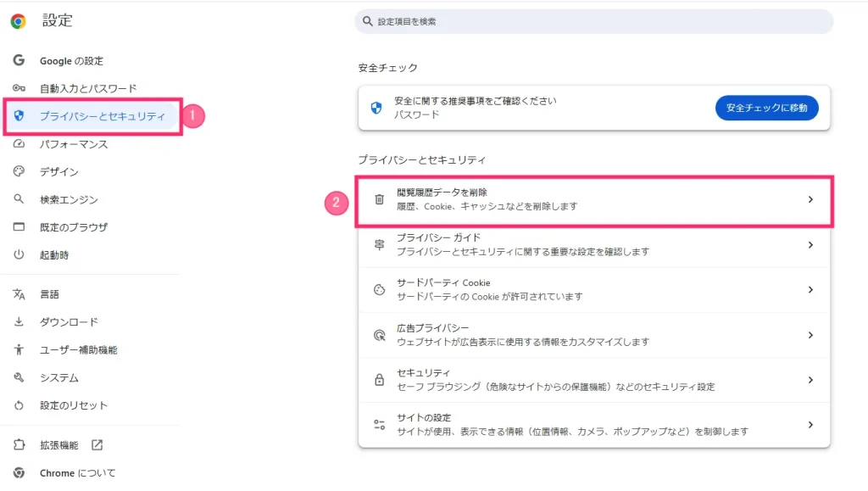
Task: Expand the 広告プライバシー row chevron
Action: point(810,335)
